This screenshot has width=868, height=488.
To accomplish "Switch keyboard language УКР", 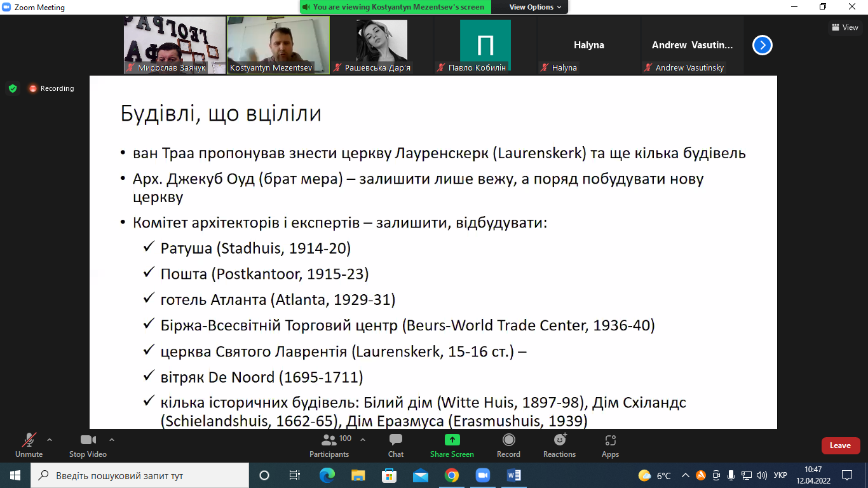I will (780, 475).
